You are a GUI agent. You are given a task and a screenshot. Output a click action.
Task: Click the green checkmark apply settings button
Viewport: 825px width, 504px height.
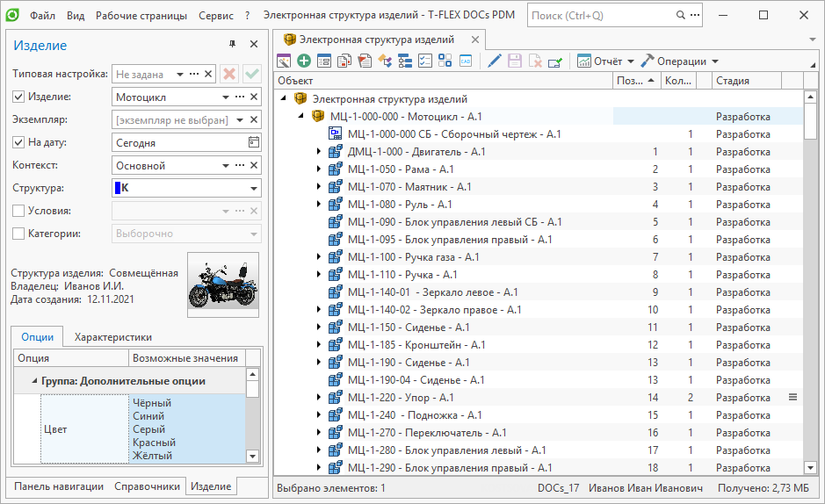tap(252, 74)
